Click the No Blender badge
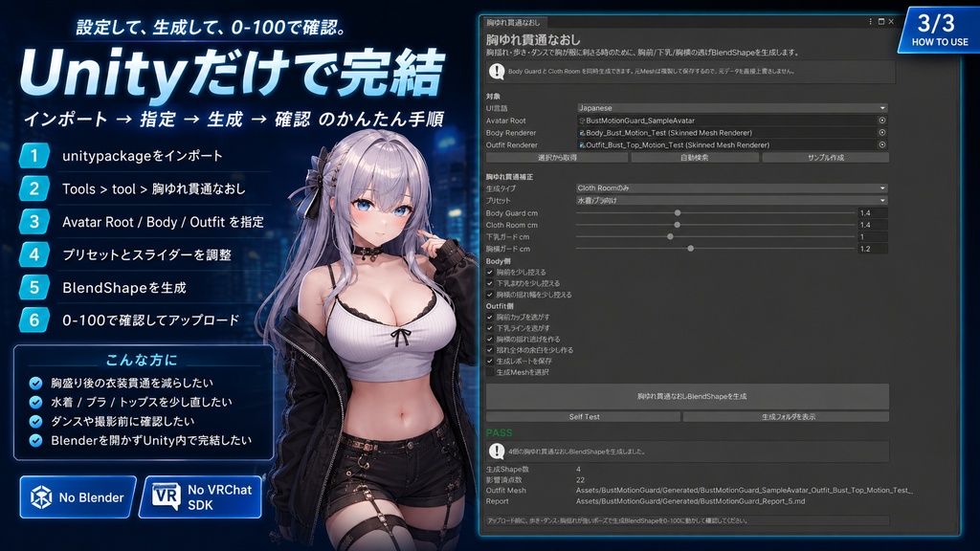 click(x=78, y=497)
